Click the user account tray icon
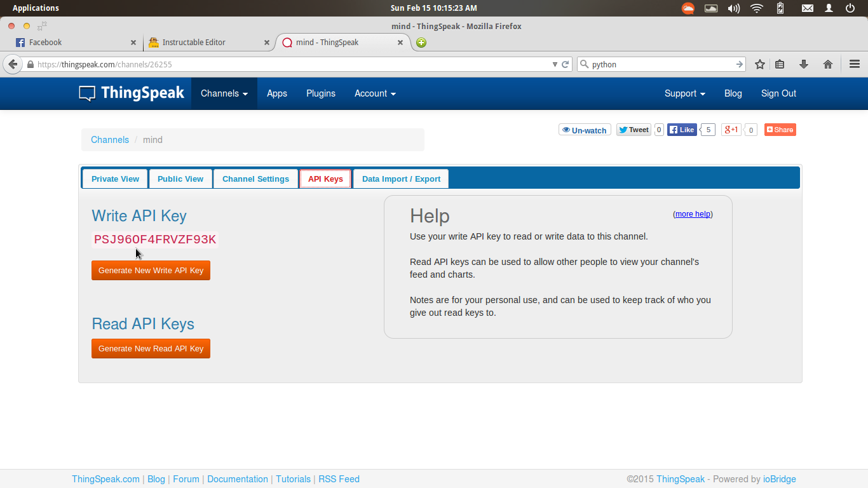 coord(829,8)
